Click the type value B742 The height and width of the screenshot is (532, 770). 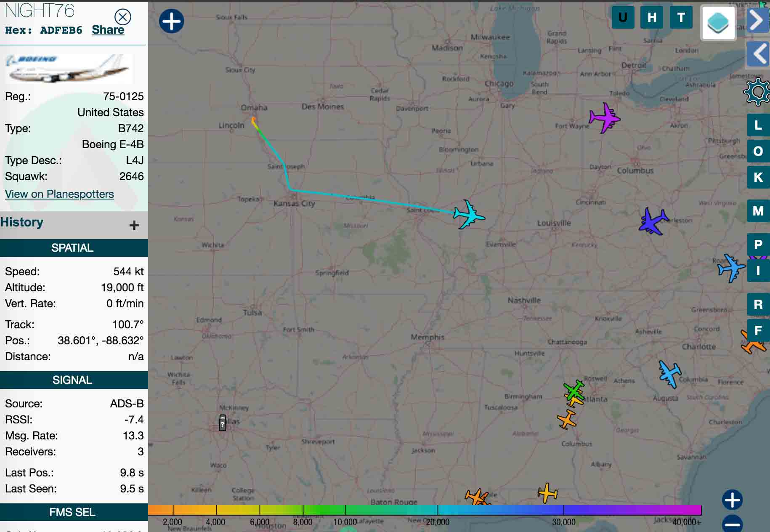131,128
